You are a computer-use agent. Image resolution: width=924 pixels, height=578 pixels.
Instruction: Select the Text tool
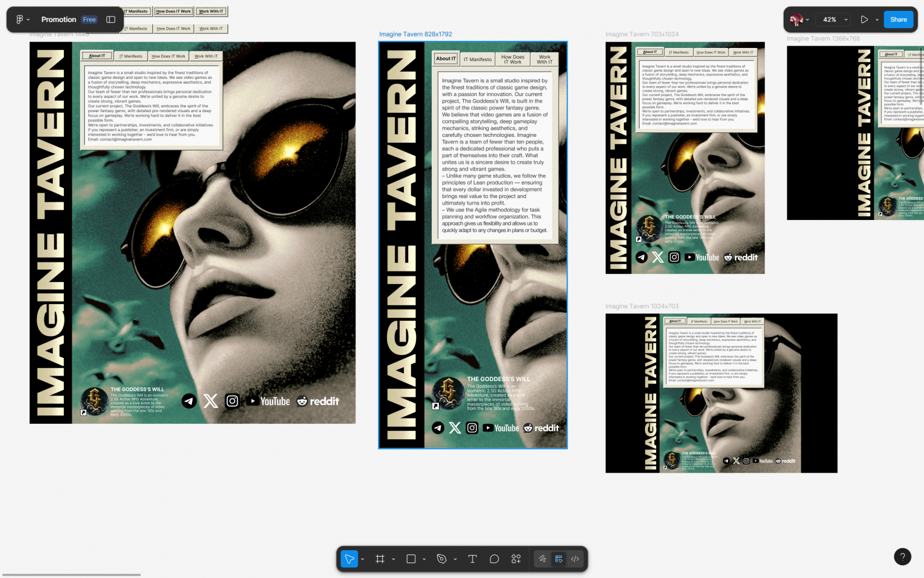point(473,558)
